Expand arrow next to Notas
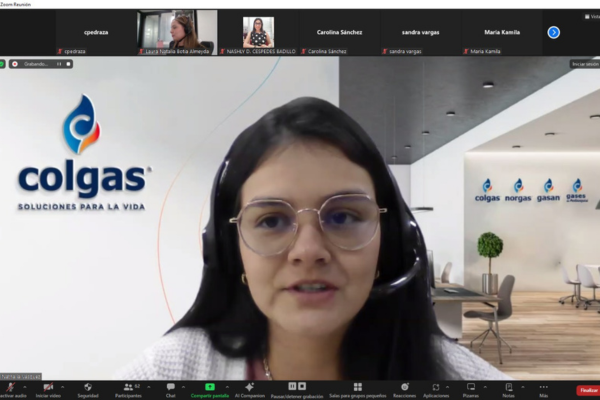Image resolution: width=600 pixels, height=400 pixels. (x=522, y=387)
